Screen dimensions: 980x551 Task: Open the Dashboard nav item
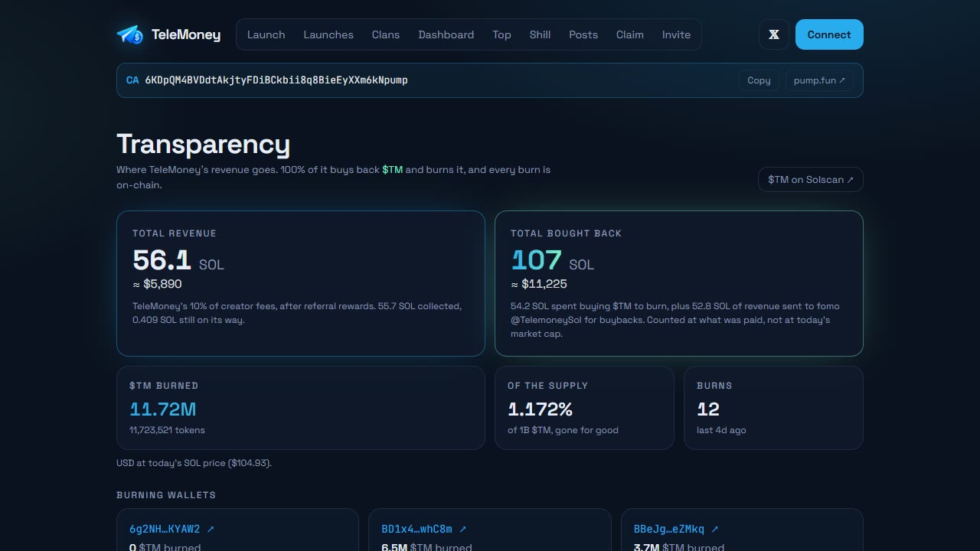[446, 34]
